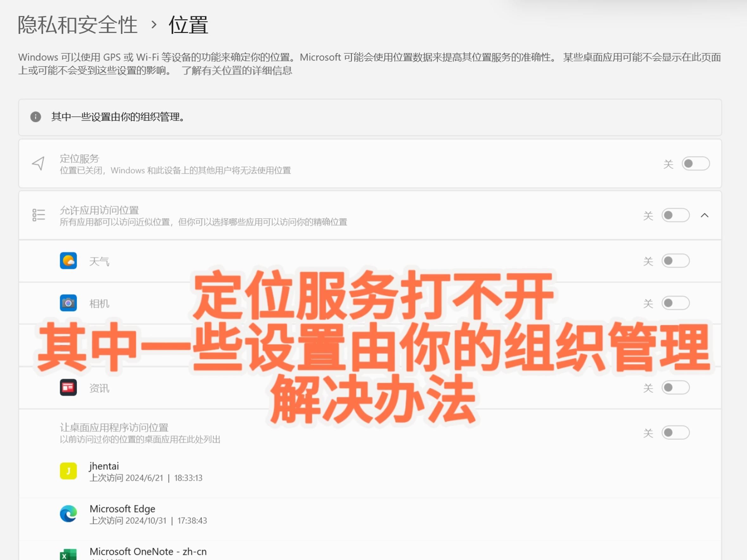Collapse the 允许应用访问位置 section chevron
747x560 pixels.
(705, 215)
